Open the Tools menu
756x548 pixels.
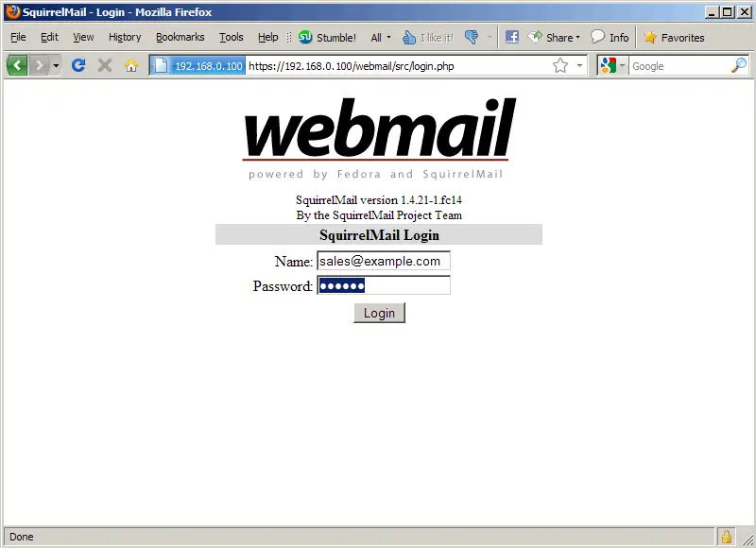click(x=231, y=37)
